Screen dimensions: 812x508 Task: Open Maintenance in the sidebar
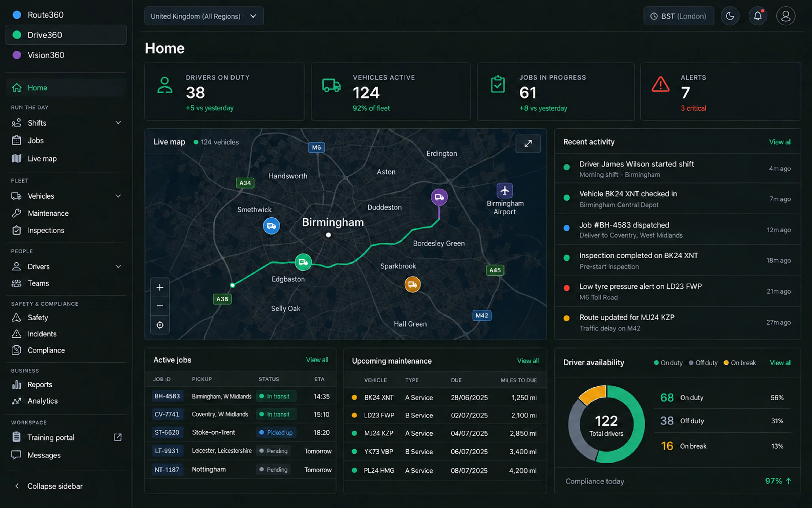(66, 213)
